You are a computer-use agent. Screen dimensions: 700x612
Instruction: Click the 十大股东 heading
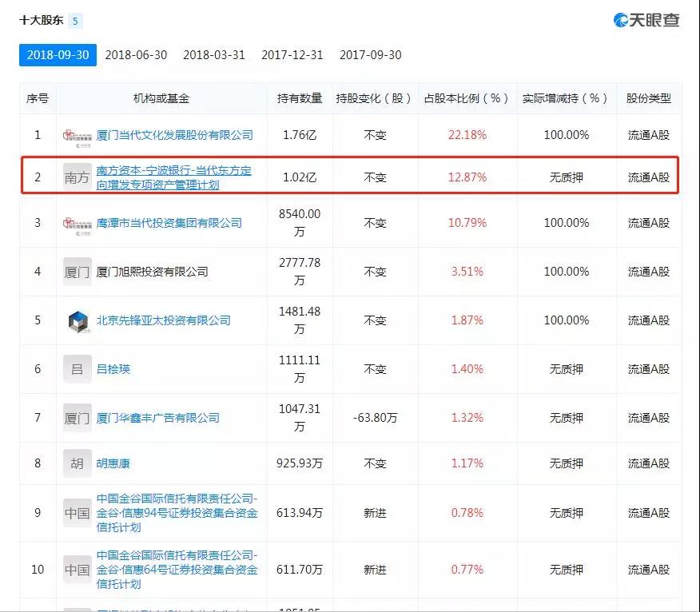point(41,21)
